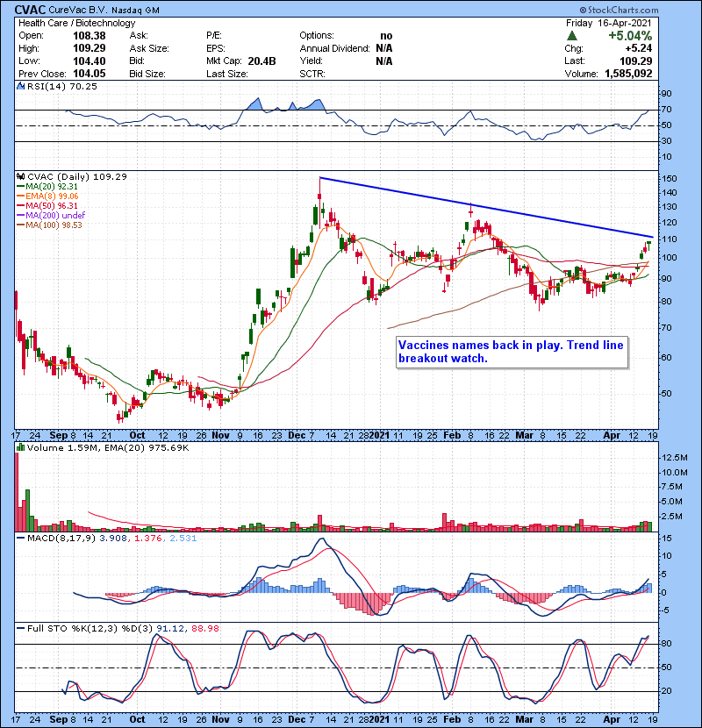Click the volume bars icon
Screen dimensions: 702x728
(20, 447)
